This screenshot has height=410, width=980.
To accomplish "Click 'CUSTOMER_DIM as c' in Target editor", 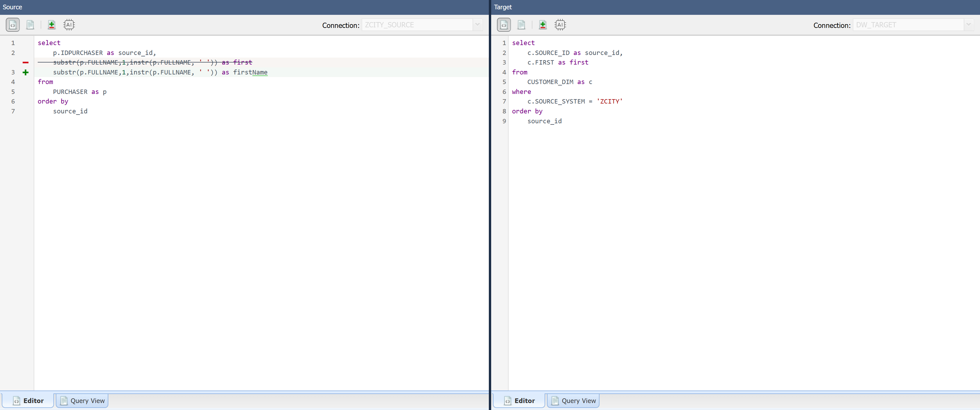I will (560, 82).
